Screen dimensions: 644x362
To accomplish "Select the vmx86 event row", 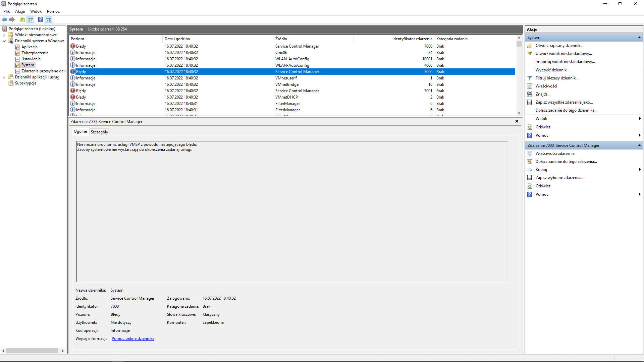I will [292, 53].
